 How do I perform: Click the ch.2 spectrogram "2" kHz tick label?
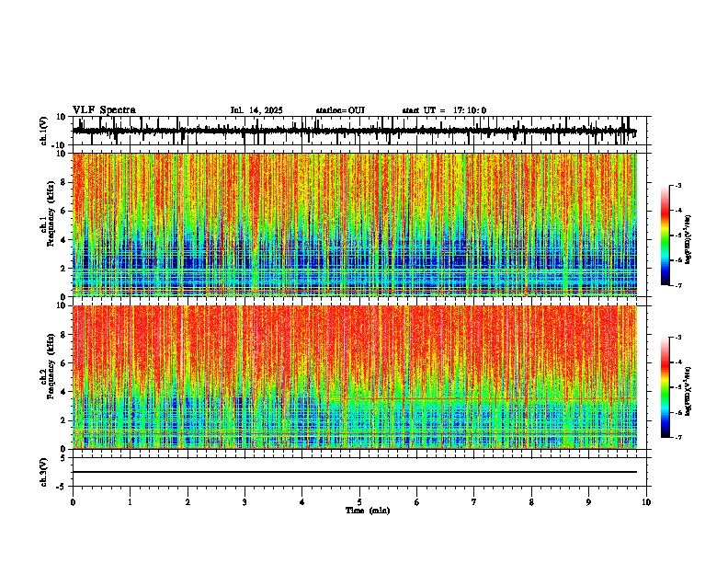pos(63,420)
